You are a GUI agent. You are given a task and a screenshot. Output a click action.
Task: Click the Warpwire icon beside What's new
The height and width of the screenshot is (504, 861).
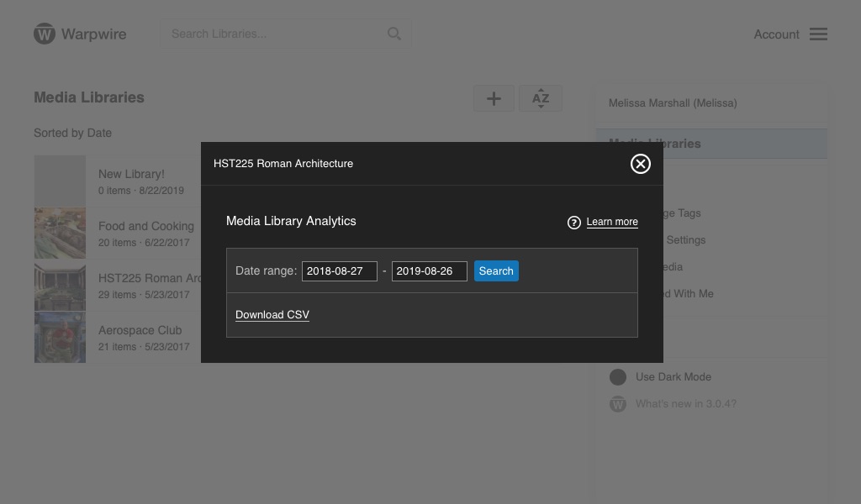pyautogui.click(x=618, y=404)
